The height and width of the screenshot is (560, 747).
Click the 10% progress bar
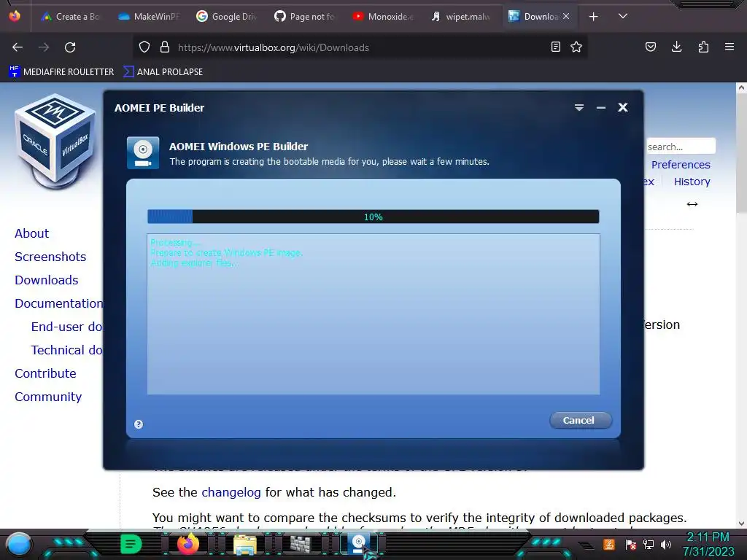click(x=373, y=217)
